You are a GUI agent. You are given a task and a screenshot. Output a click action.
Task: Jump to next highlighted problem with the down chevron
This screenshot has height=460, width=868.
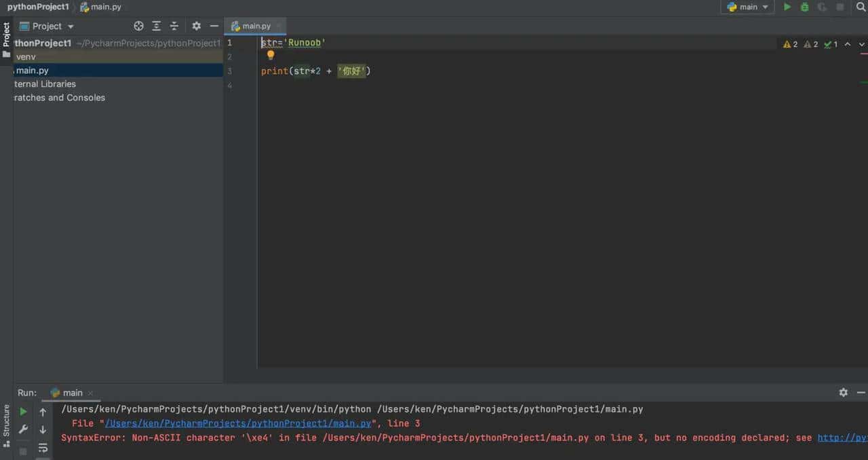pyautogui.click(x=862, y=44)
